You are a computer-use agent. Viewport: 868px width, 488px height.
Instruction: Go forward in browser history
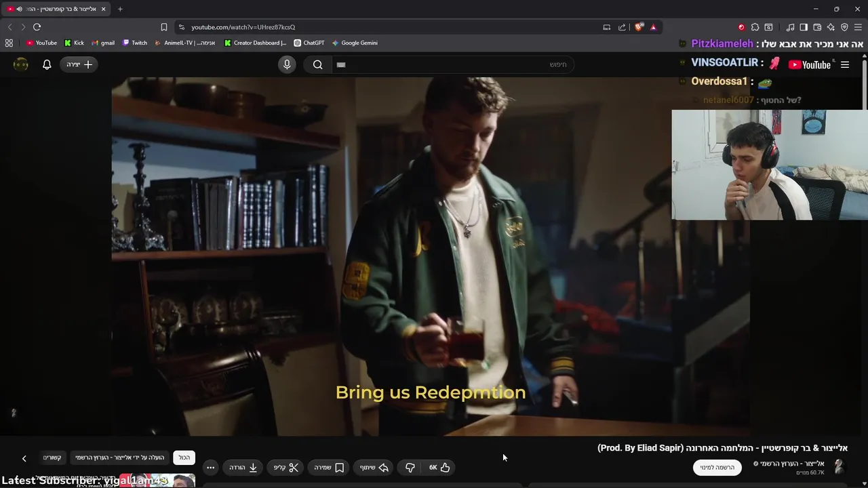(x=22, y=27)
